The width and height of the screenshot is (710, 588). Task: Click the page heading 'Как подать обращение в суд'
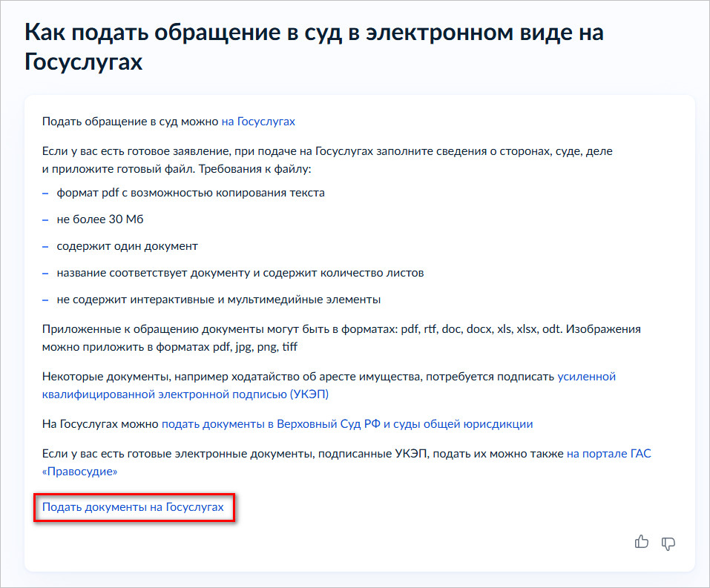[x=314, y=47]
